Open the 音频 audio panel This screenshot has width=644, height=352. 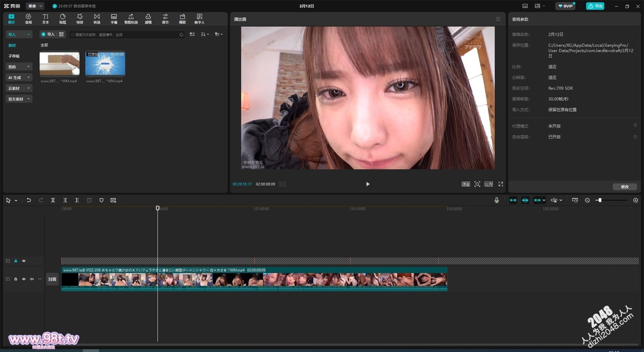tap(28, 18)
